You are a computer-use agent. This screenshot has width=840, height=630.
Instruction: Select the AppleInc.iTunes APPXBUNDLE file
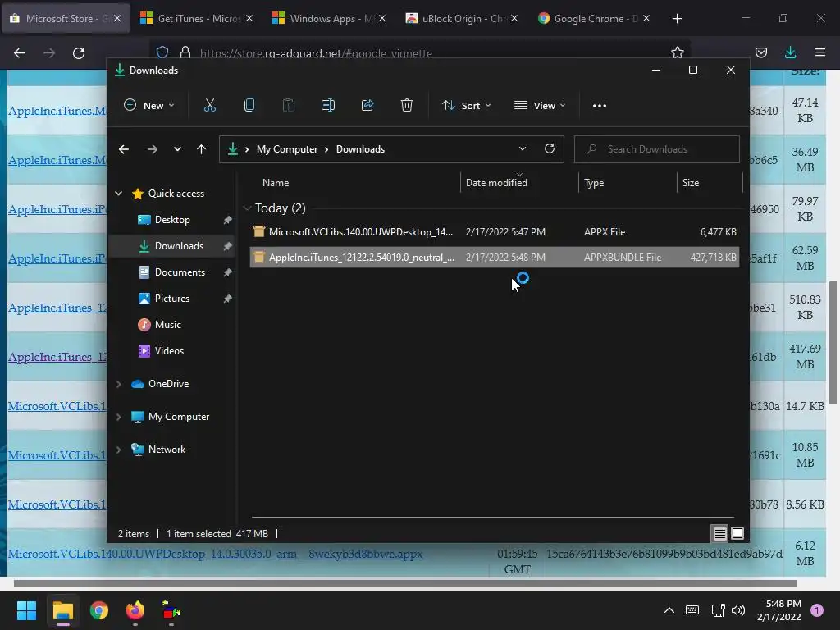[x=494, y=257]
